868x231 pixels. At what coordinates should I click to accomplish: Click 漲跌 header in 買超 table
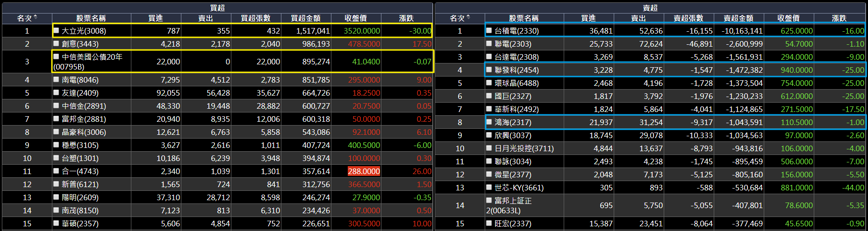point(407,18)
